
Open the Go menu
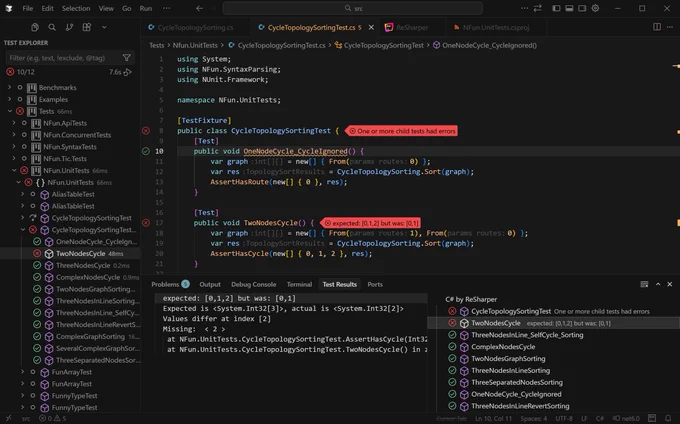[x=127, y=8]
